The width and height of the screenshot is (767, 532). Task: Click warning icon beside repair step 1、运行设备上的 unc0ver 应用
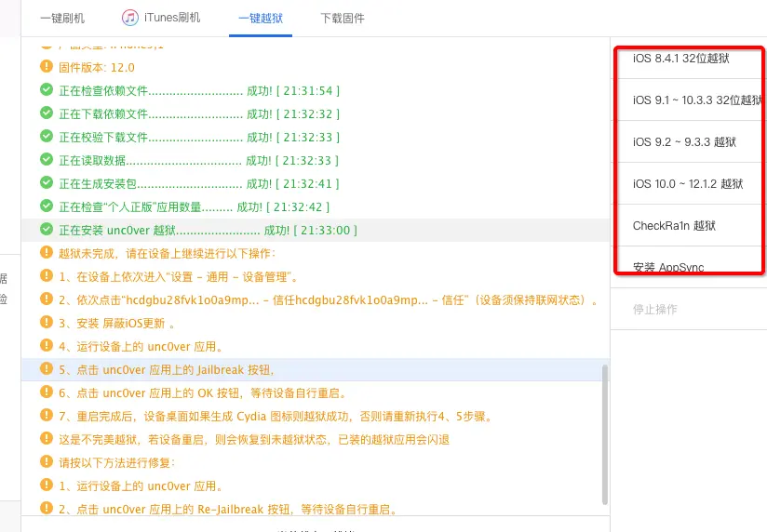(47, 485)
